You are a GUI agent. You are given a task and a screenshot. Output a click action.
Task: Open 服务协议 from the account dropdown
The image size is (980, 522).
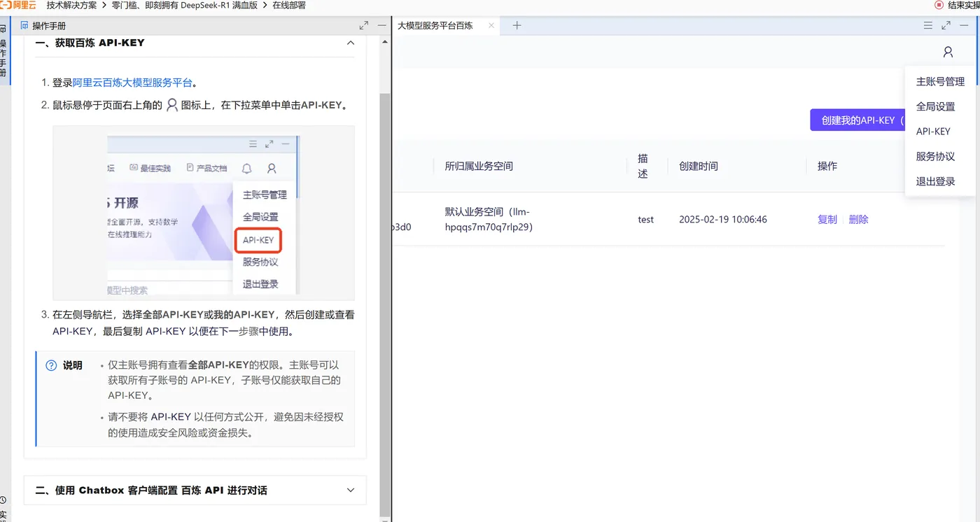[935, 157]
